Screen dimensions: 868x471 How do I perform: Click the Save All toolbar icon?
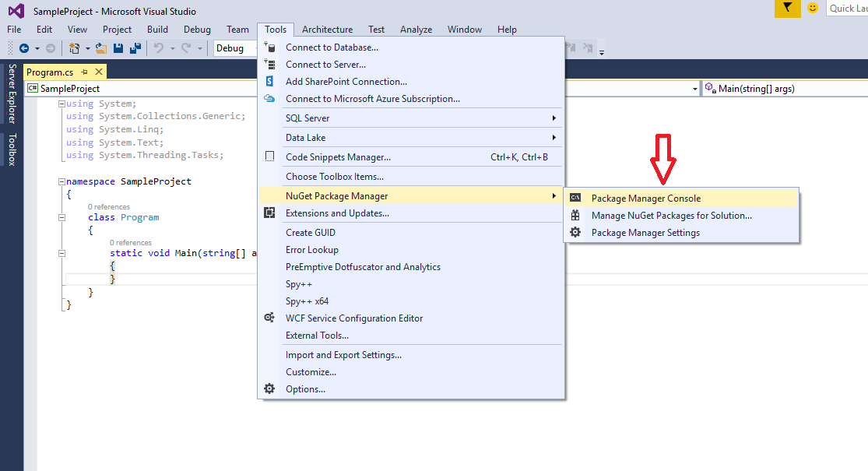(x=135, y=49)
